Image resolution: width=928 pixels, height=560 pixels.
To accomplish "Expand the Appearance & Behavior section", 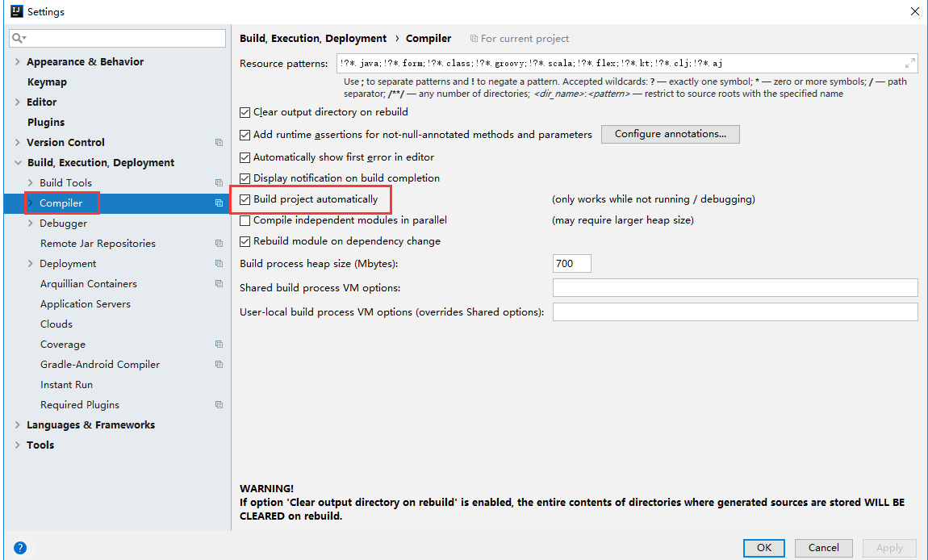I will pos(18,62).
